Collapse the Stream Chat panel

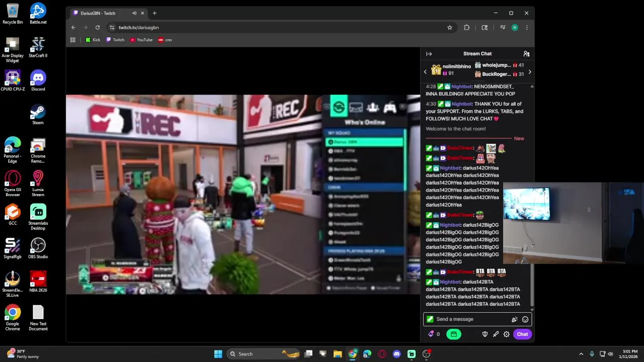pyautogui.click(x=429, y=54)
